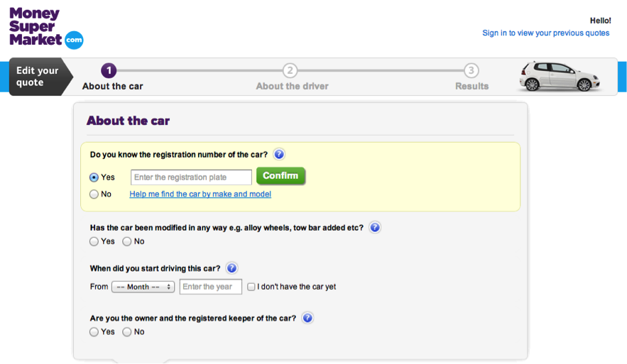Go to the Results step
Viewport: 627px width, 364px height.
point(471,86)
